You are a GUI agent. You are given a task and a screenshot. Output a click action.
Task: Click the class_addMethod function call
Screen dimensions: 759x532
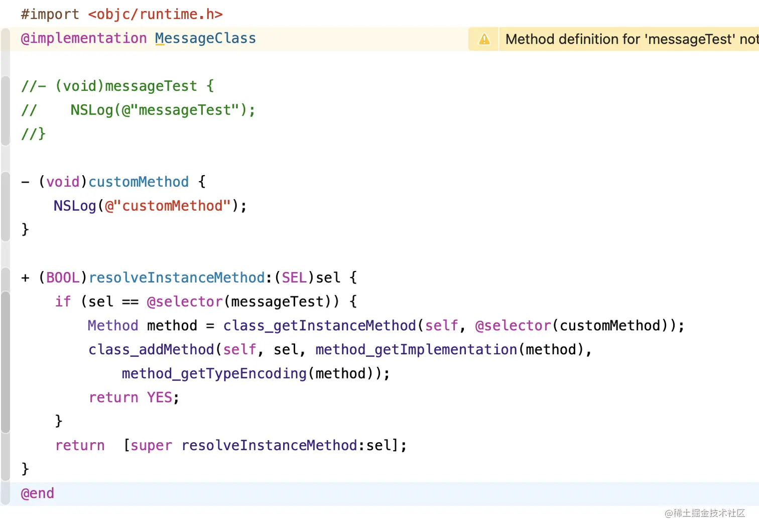pos(151,350)
